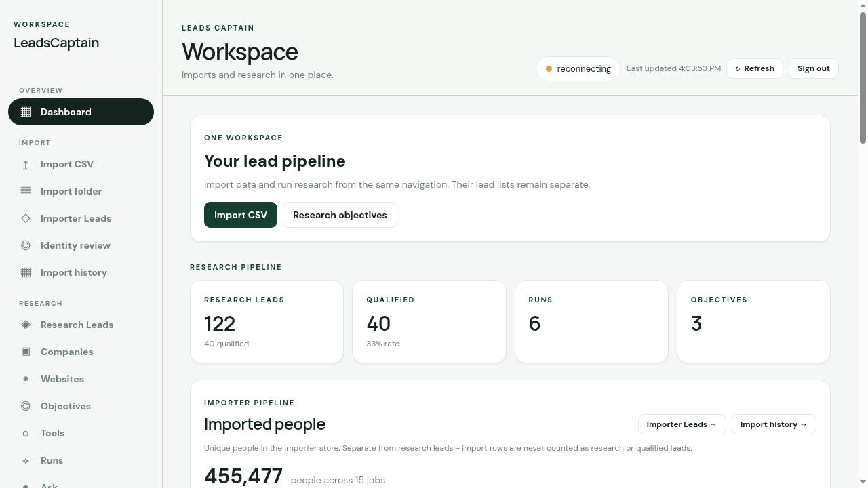Click the 'Imported people' heading
The width and height of the screenshot is (868, 488).
264,424
